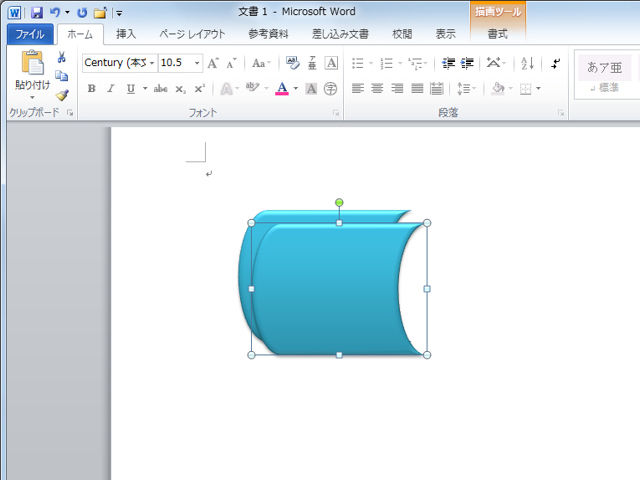Image resolution: width=640 pixels, height=480 pixels.
Task: Click the Increase Indent icon
Action: 466,63
